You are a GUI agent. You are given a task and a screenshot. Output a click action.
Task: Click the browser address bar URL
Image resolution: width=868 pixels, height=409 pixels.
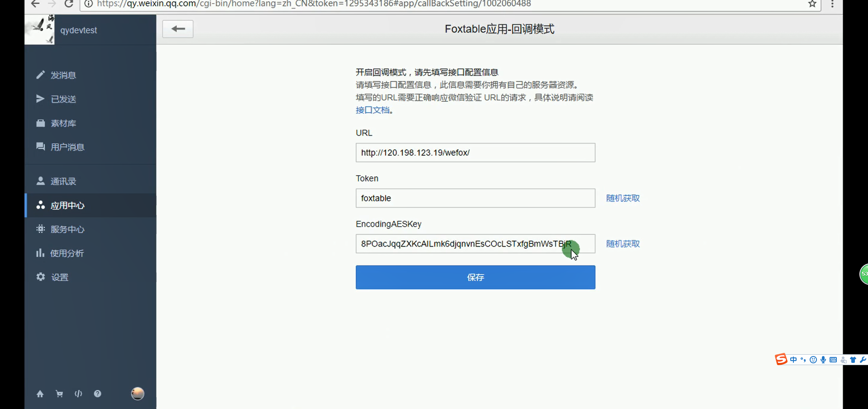click(314, 4)
